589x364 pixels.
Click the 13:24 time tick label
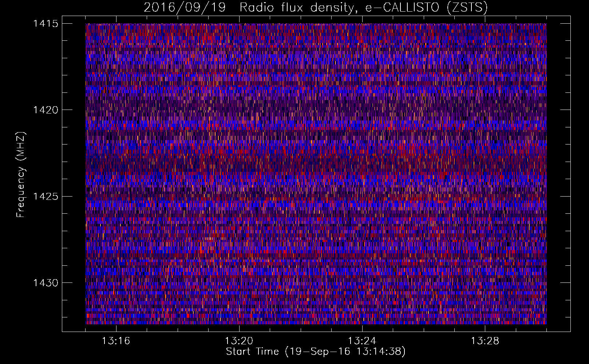point(362,341)
